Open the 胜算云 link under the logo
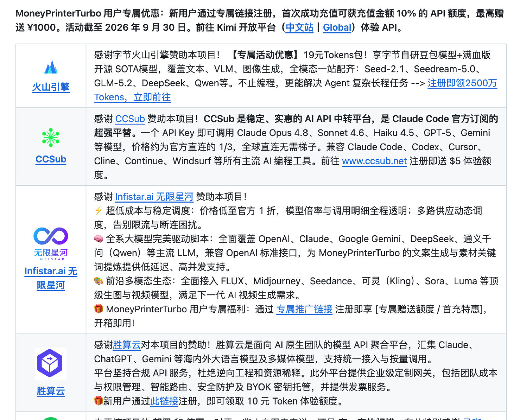520x420 pixels. pos(51,391)
